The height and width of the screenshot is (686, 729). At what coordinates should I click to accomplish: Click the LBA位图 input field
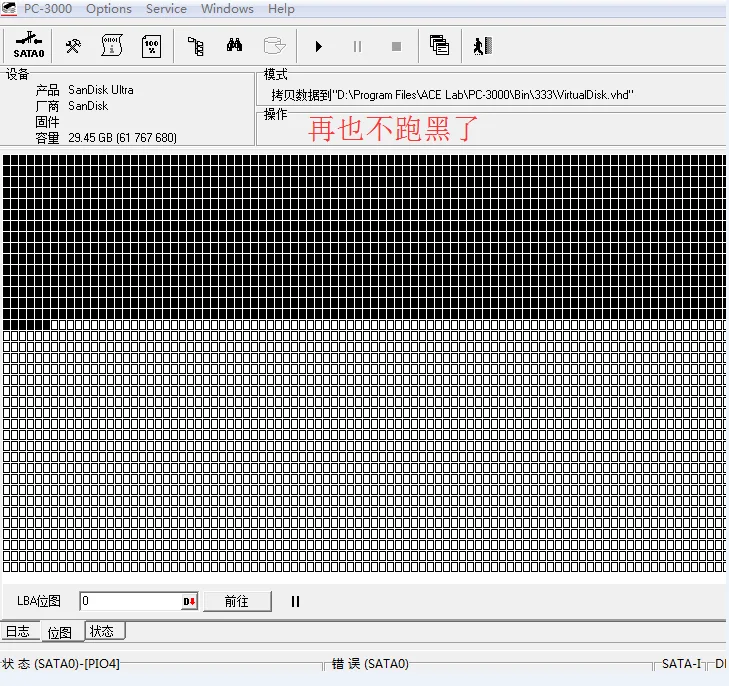click(x=128, y=601)
